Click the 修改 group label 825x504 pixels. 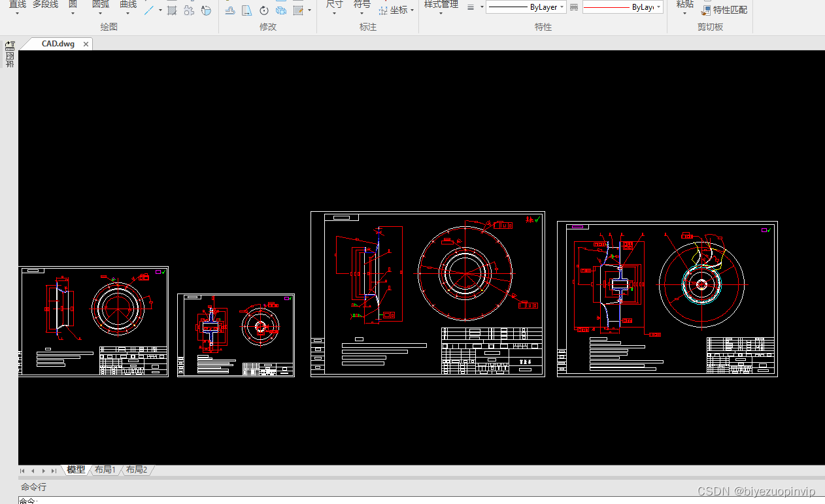[268, 27]
